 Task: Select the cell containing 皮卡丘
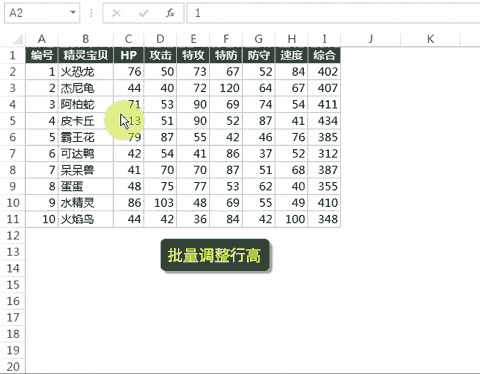click(x=86, y=121)
